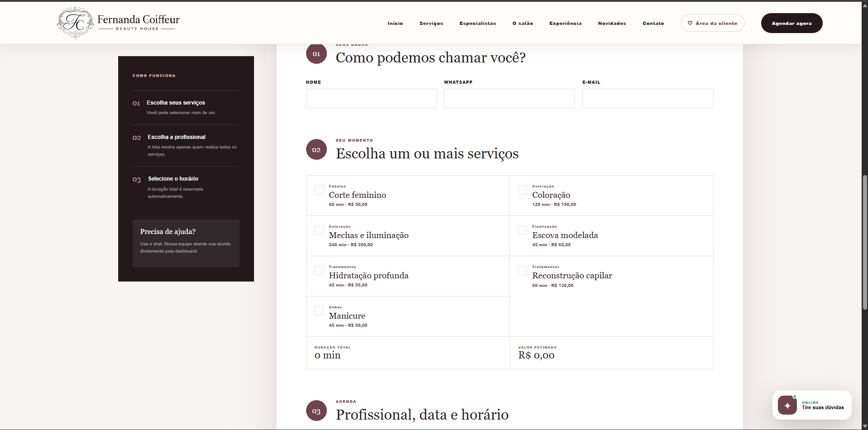This screenshot has height=430, width=868.
Task: Click the 0 min duration value
Action: pyautogui.click(x=327, y=355)
